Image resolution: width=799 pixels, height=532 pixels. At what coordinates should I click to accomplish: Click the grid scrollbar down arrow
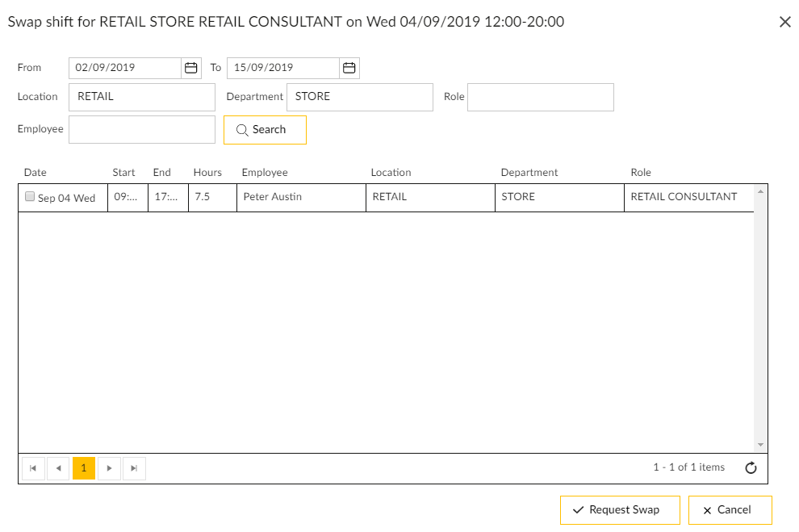tap(761, 445)
